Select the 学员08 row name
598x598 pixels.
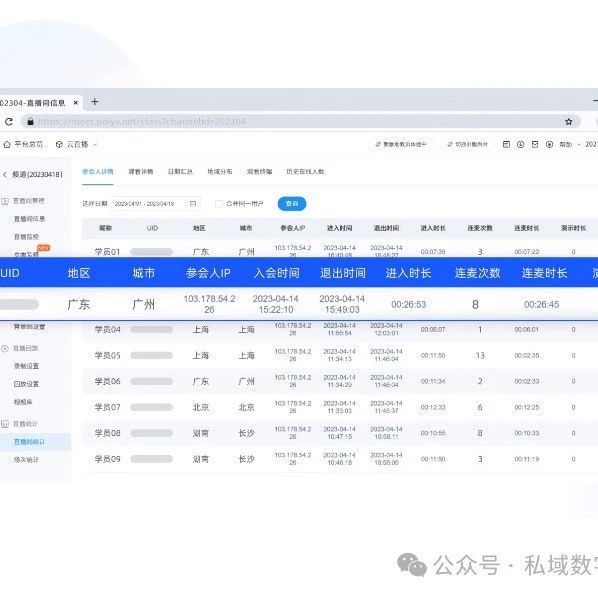click(x=108, y=433)
